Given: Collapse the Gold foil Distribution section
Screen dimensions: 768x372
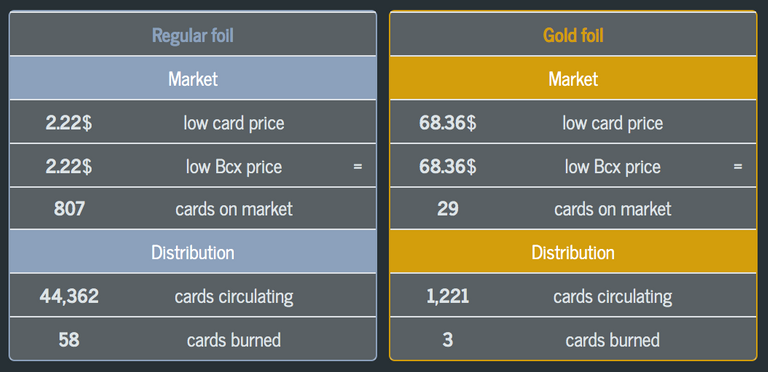Looking at the screenshot, I should [573, 252].
